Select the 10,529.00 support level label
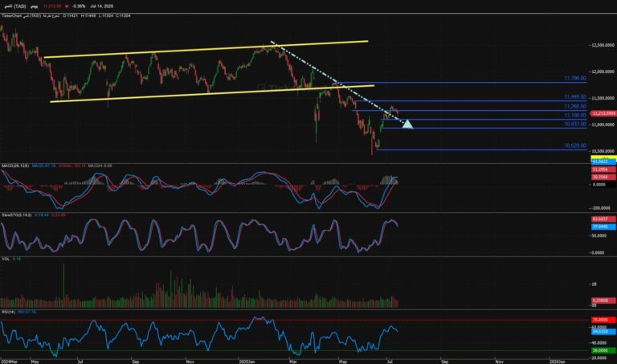The height and width of the screenshot is (364, 617). pos(575,145)
